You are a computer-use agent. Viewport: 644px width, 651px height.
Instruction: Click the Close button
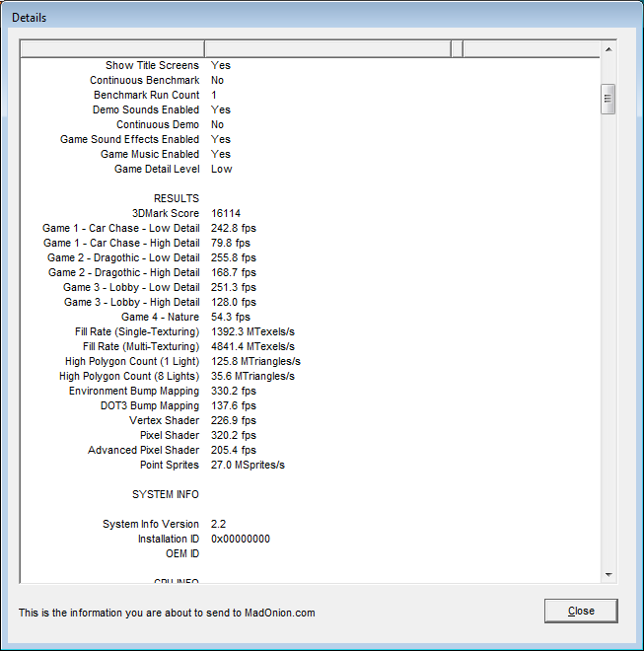tap(581, 611)
